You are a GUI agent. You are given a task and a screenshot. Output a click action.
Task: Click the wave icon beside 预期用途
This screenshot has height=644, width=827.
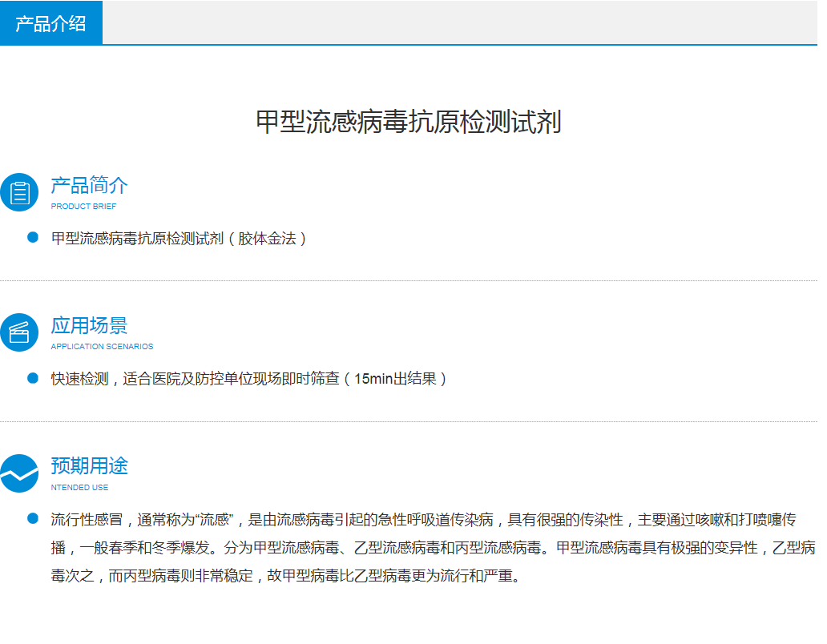pos(19,473)
